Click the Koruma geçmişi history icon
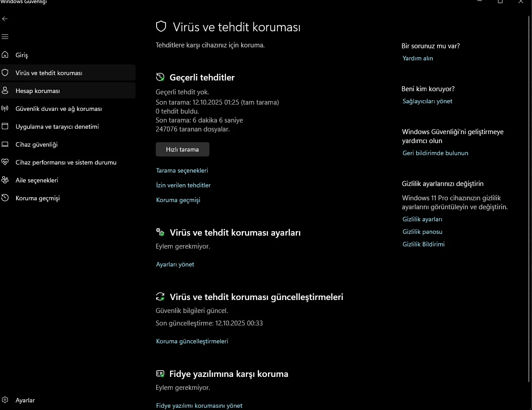Viewport: 532px width, 410px height. 5,198
